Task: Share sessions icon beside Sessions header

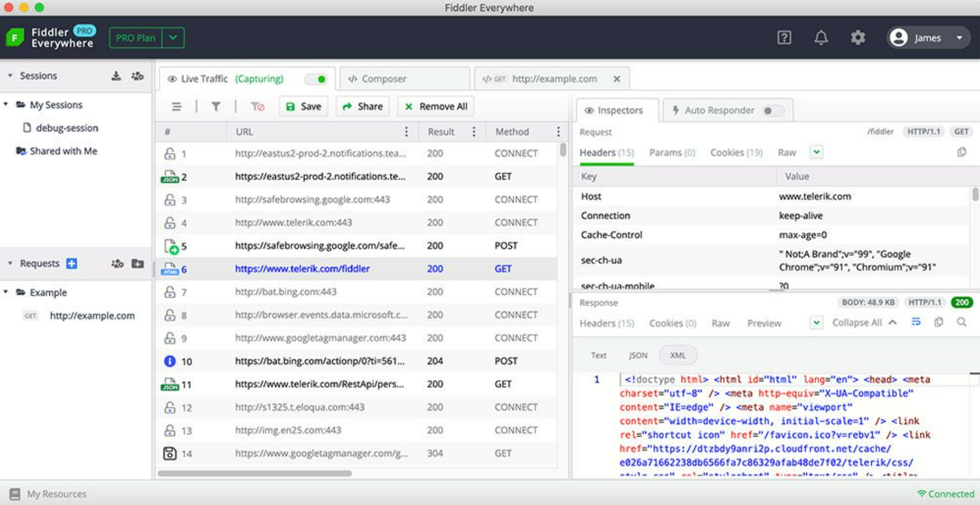Action: [137, 76]
